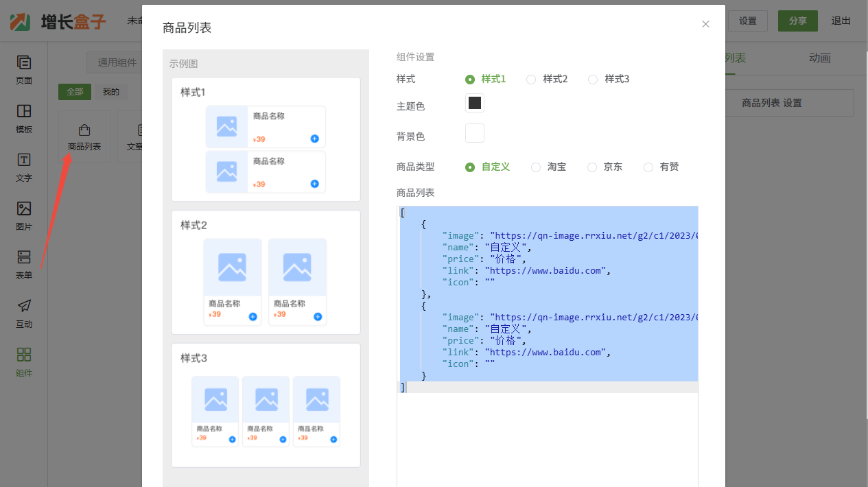Click the green 分享 button

pyautogui.click(x=798, y=21)
